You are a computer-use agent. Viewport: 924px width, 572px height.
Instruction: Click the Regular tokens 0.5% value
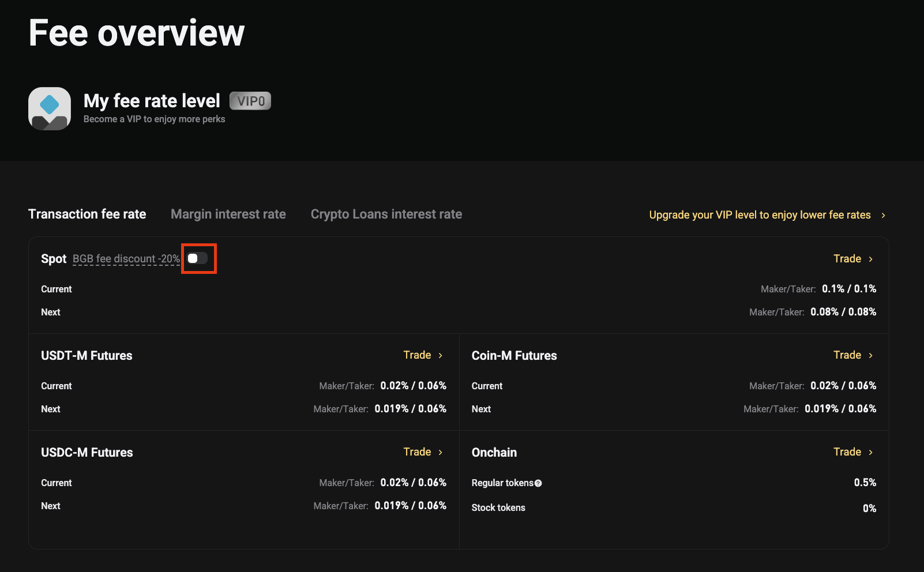point(865,483)
